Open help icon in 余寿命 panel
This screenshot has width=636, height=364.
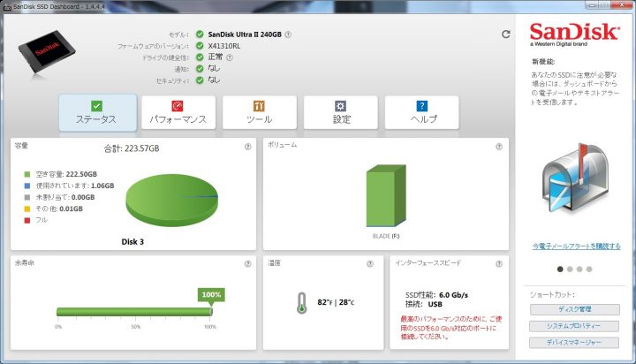pyautogui.click(x=248, y=264)
